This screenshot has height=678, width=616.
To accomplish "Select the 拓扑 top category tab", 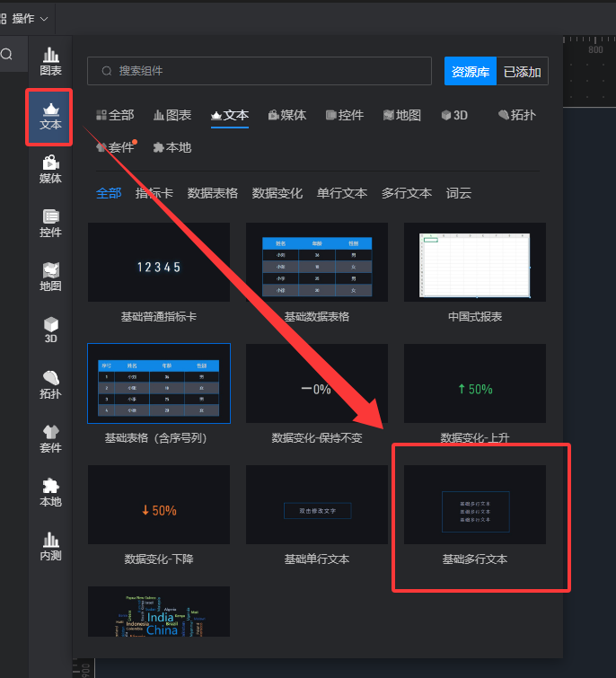I will click(517, 115).
